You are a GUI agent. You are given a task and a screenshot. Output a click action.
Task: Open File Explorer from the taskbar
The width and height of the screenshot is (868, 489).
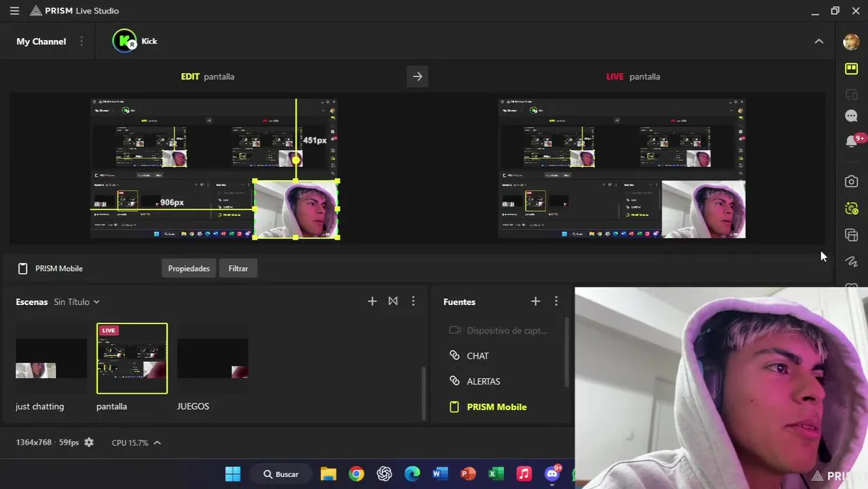pyautogui.click(x=329, y=474)
